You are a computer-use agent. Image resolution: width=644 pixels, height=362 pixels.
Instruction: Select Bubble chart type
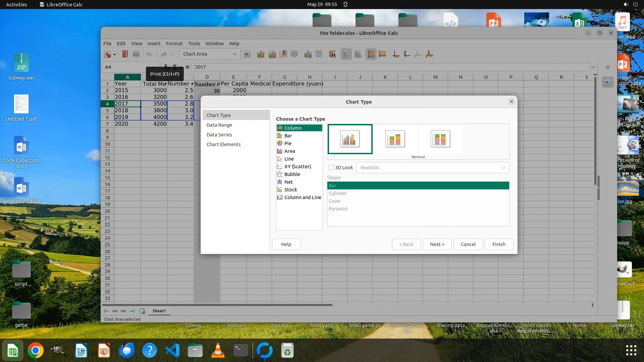point(292,174)
